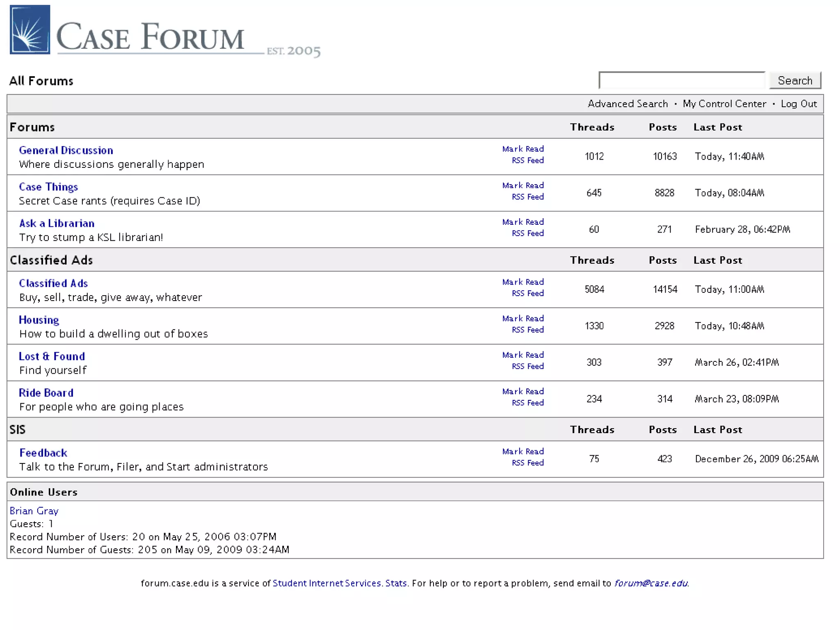
Task: Open the Case Things forum
Action: [x=48, y=187]
